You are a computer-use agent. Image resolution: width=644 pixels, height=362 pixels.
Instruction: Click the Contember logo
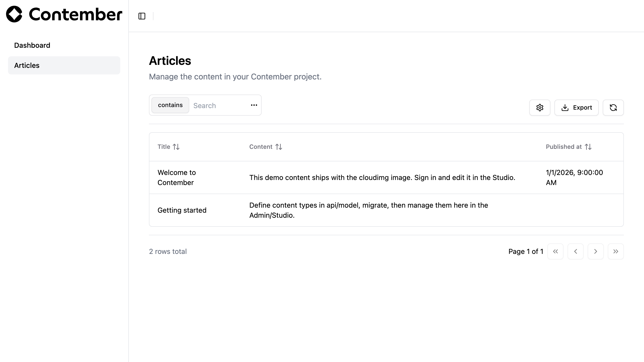click(64, 14)
